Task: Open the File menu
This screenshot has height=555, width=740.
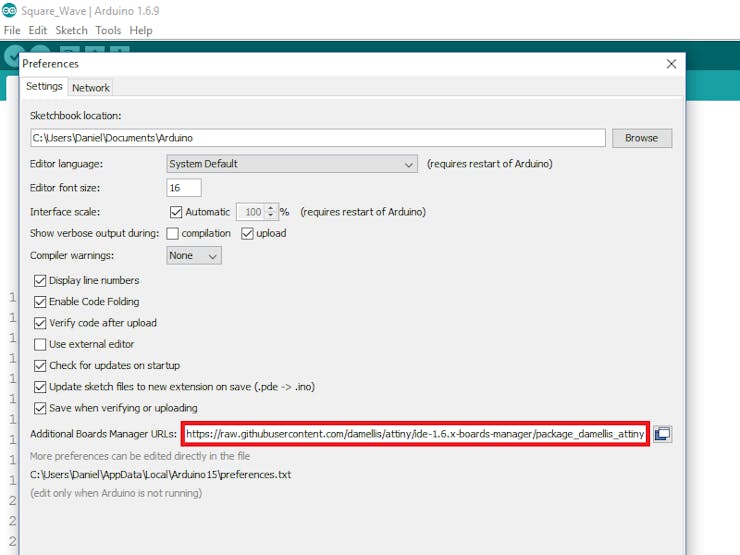Action: pyautogui.click(x=12, y=30)
